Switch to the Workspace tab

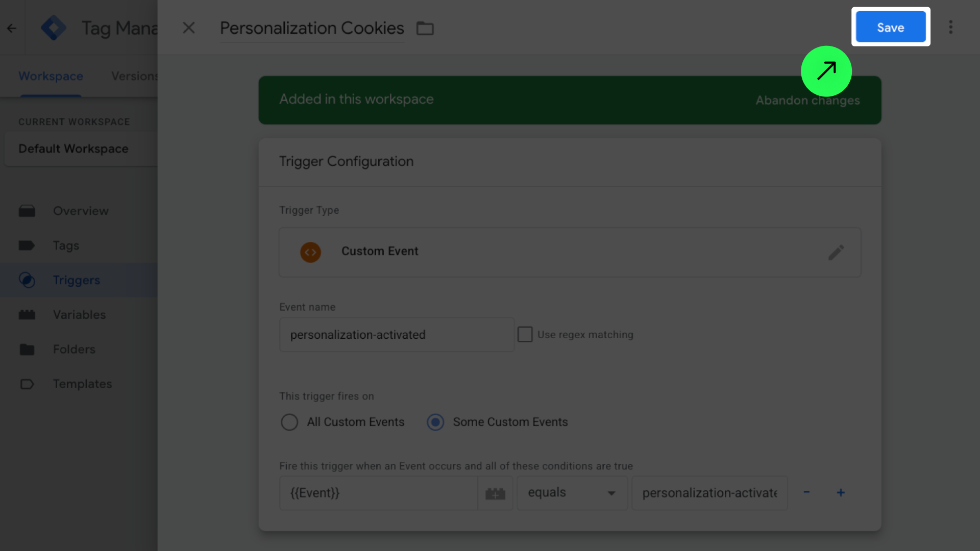pyautogui.click(x=51, y=76)
